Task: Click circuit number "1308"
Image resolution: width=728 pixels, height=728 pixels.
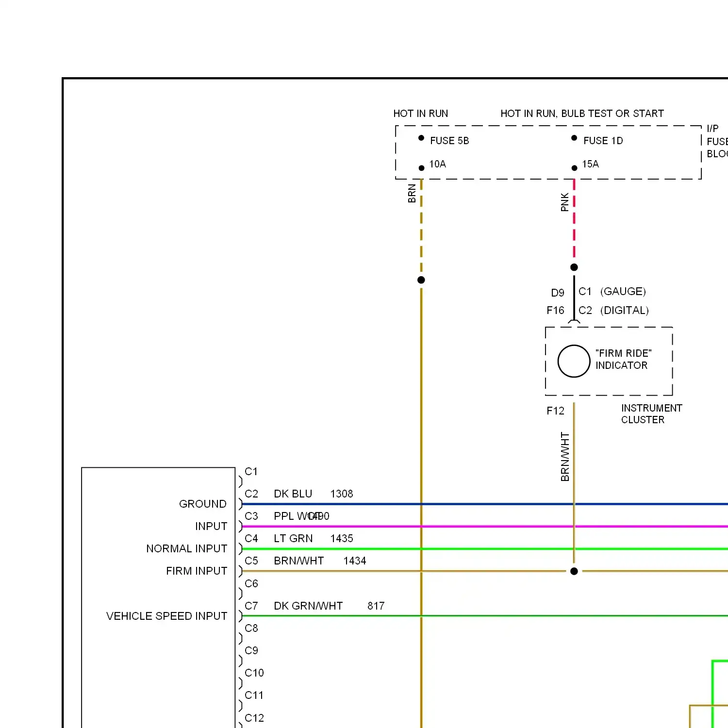Action: (x=342, y=494)
